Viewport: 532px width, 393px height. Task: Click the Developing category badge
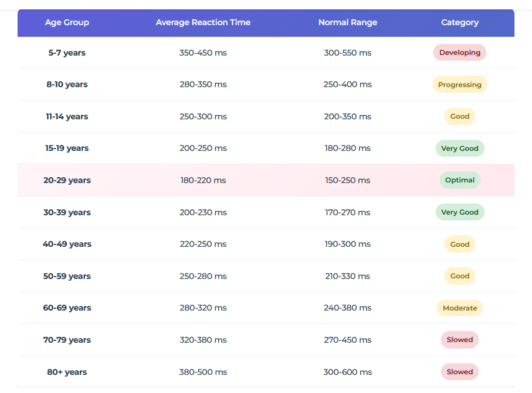[460, 53]
